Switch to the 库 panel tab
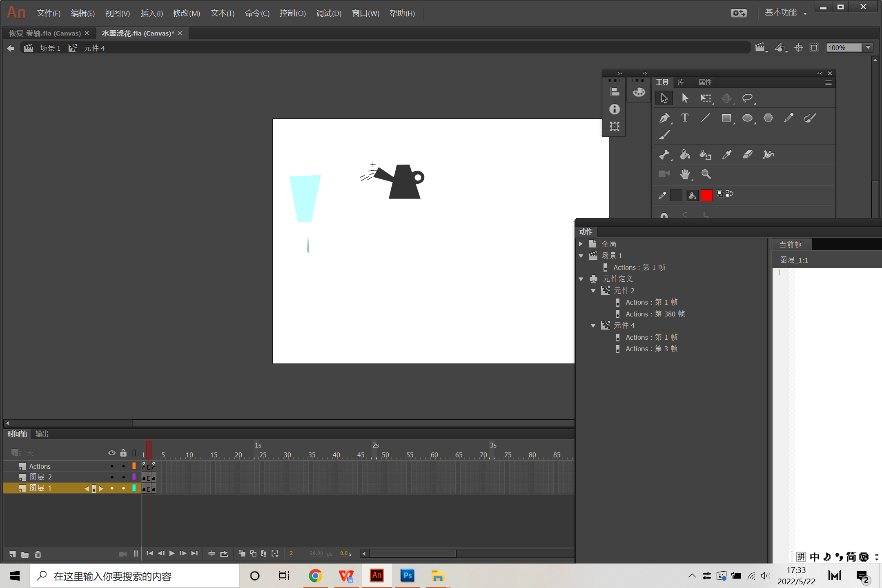882x588 pixels. (681, 82)
